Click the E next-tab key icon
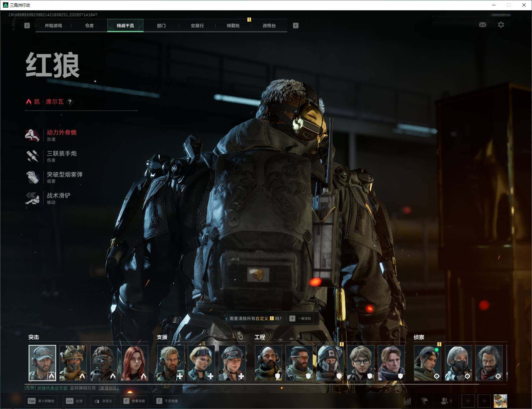Screen dimensions: 532x409 pos(296,26)
